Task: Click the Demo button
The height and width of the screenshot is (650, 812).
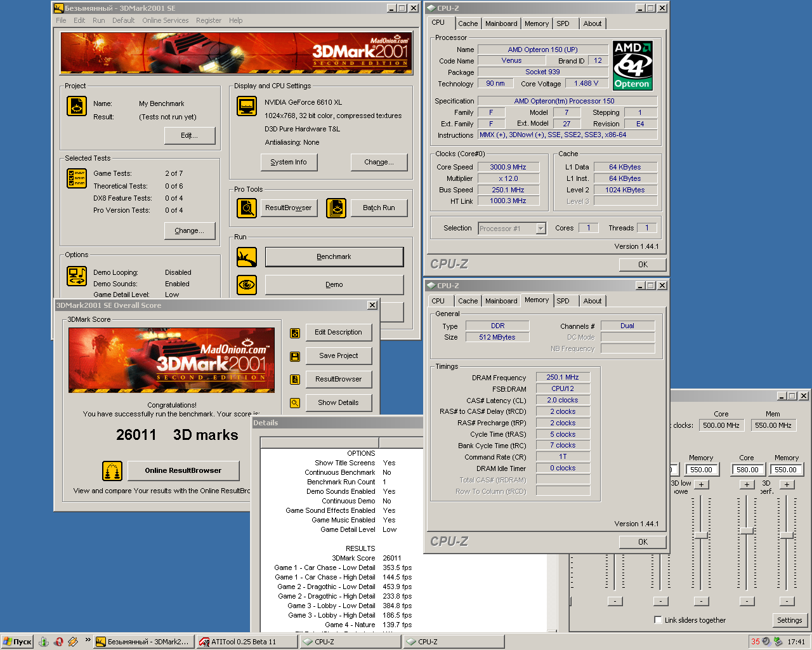Action: (334, 284)
